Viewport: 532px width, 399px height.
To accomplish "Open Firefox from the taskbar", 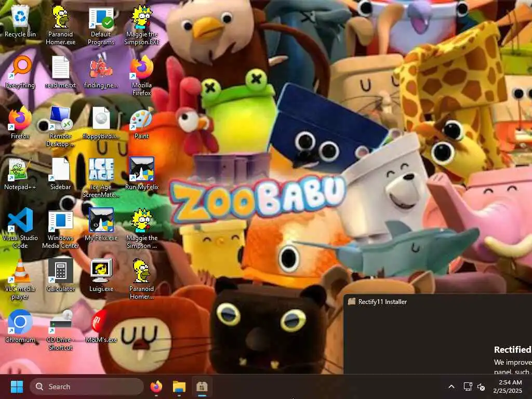I will pos(156,387).
